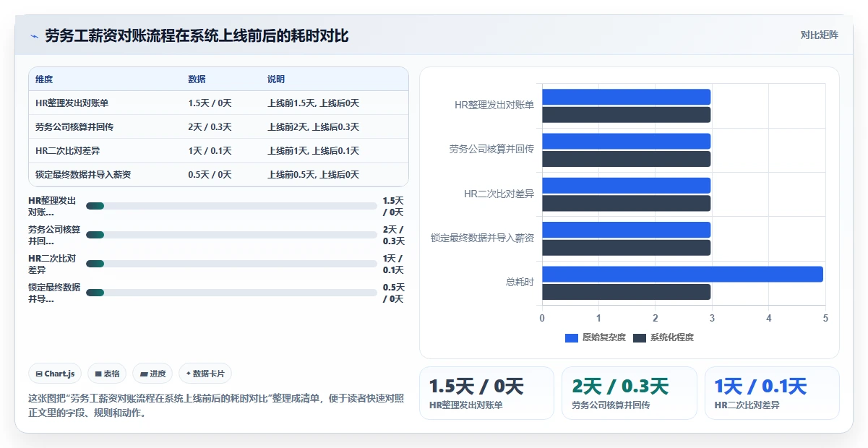
Task: Click the caption paragraph starting 这张图把
Action: tap(216, 406)
